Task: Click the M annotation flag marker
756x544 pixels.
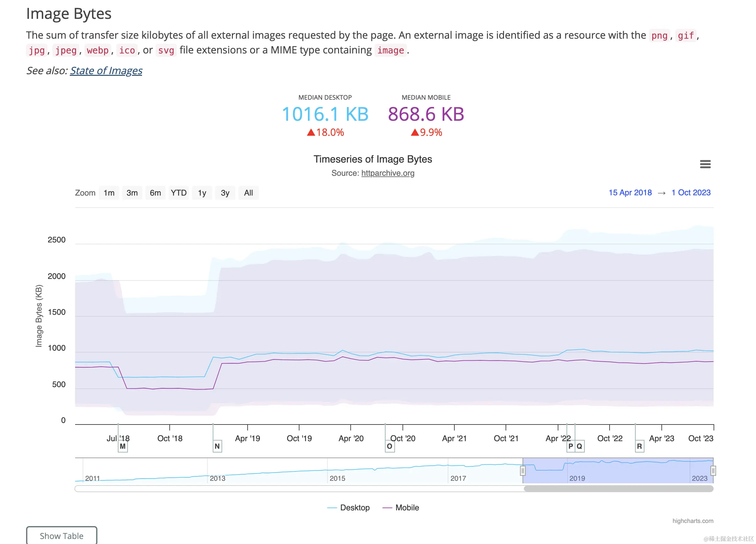Action: pyautogui.click(x=123, y=446)
